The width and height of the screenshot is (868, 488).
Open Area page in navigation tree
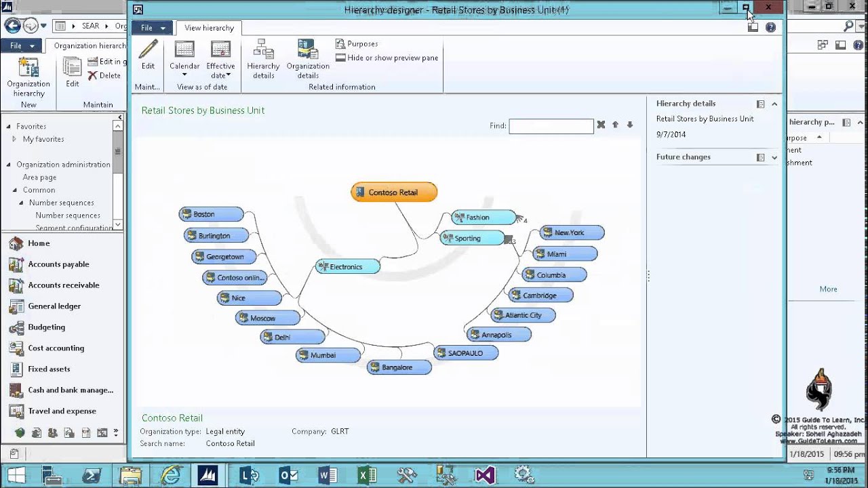pos(39,178)
